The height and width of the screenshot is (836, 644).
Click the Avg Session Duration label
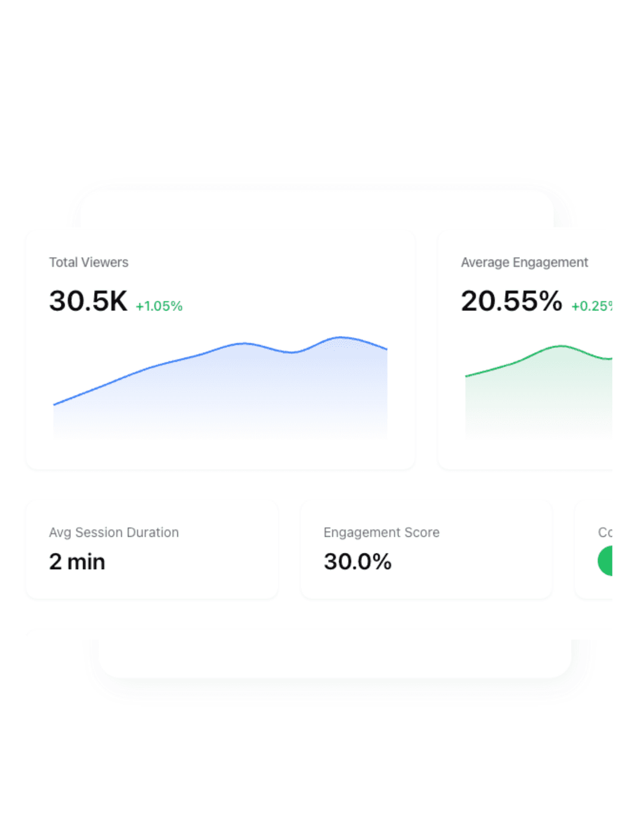pyautogui.click(x=114, y=532)
